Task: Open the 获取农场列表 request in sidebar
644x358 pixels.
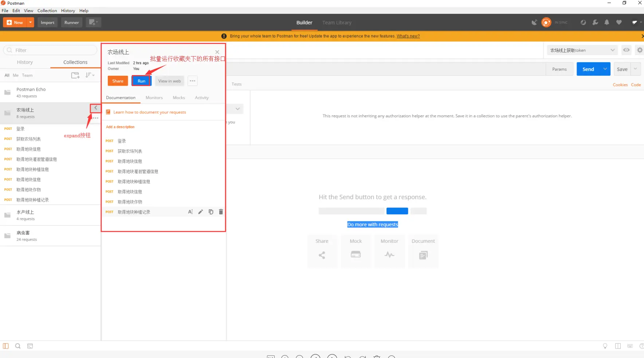Action: [29, 139]
